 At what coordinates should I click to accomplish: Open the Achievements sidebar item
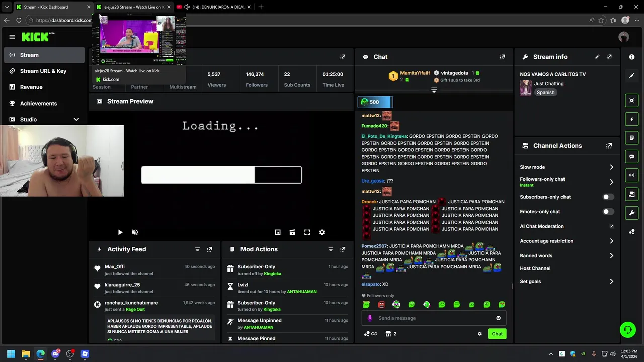click(44, 104)
